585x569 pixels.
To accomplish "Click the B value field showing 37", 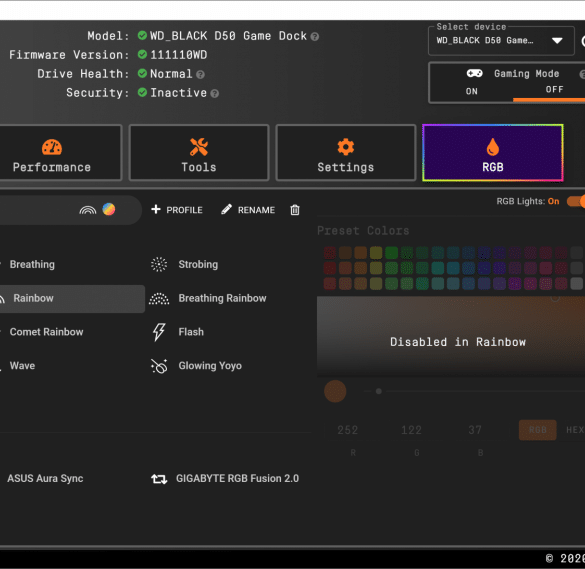I will click(x=475, y=430).
